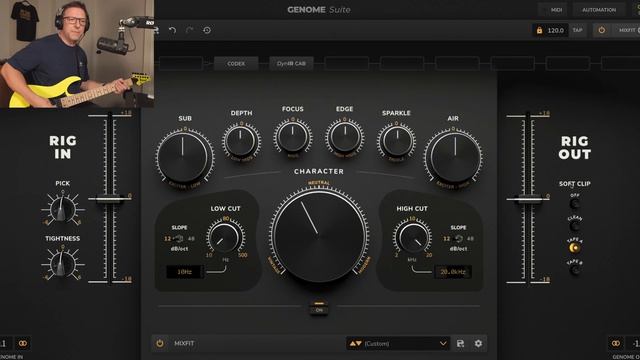Click the EDGE knob

(x=344, y=137)
